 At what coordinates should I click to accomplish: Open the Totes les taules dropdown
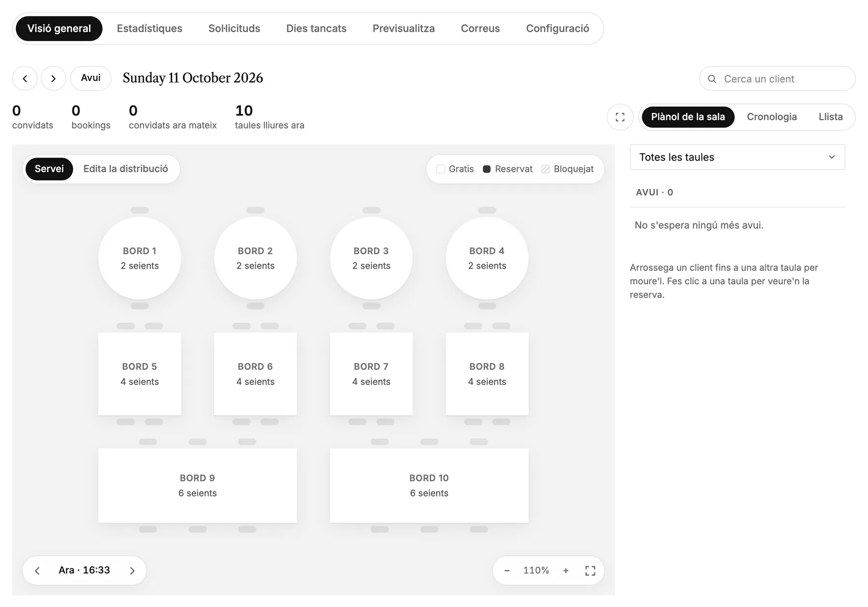click(x=737, y=157)
